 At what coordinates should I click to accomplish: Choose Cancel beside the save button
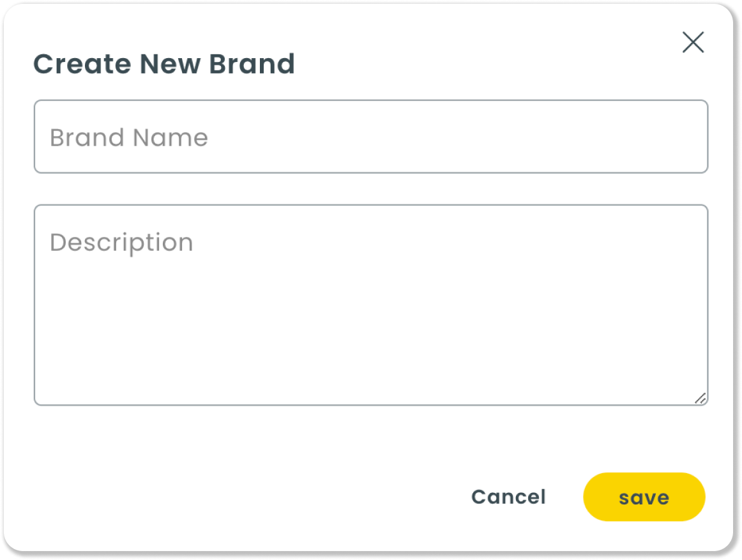coord(509,497)
